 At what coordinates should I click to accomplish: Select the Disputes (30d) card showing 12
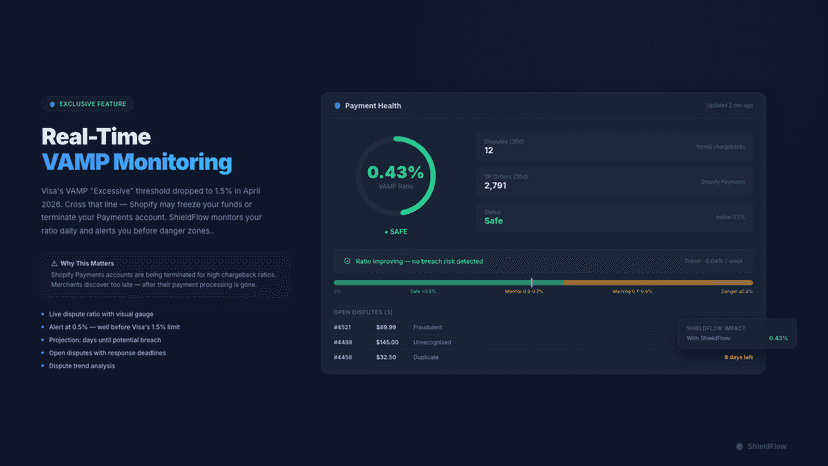(615, 146)
